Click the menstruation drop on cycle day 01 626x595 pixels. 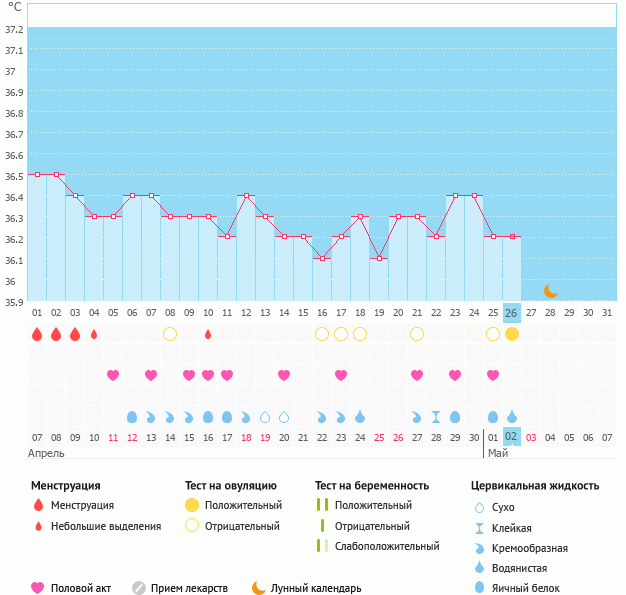[x=37, y=334]
